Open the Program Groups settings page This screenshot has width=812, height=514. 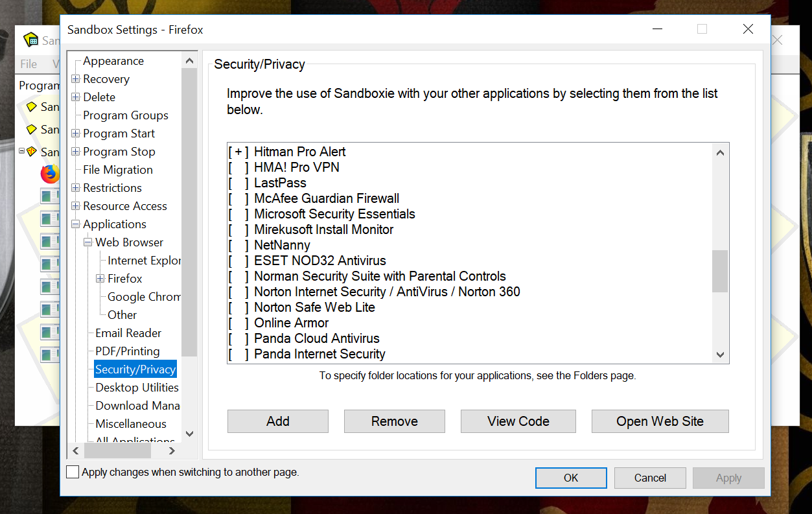click(x=126, y=115)
